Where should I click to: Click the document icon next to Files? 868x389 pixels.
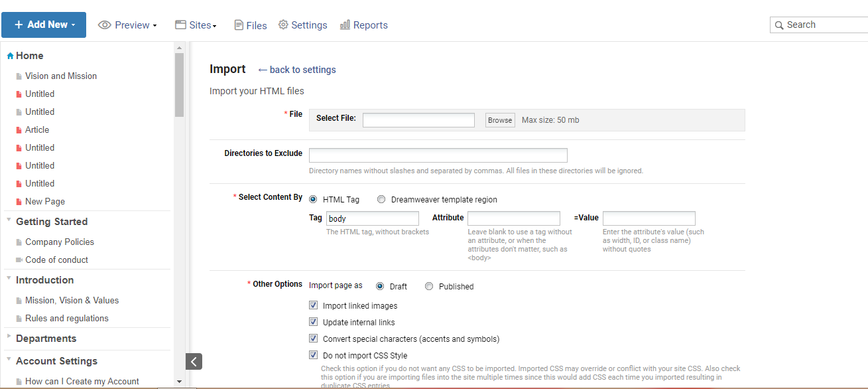pyautogui.click(x=239, y=25)
